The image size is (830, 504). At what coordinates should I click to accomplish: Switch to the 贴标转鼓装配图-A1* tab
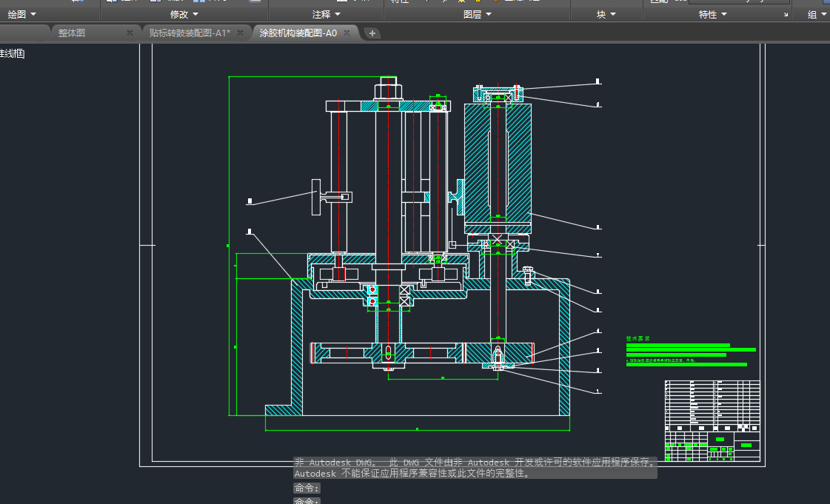(x=189, y=33)
